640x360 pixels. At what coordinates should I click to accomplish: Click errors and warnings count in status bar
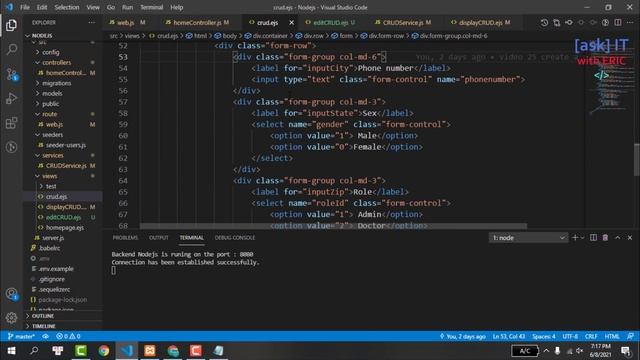68,336
